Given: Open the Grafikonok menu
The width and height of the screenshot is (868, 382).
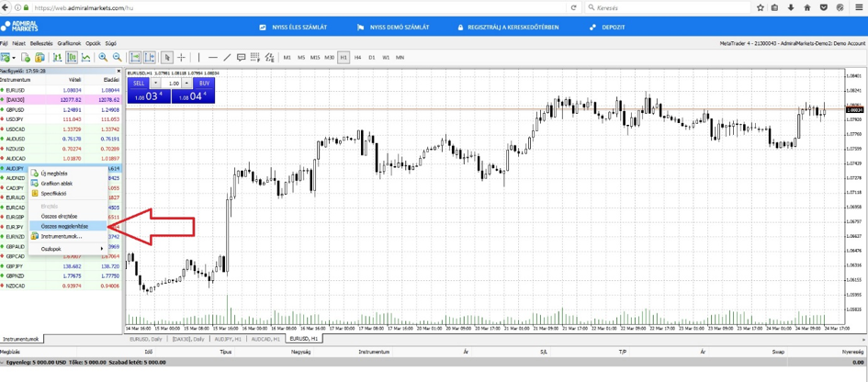Looking at the screenshot, I should click(x=69, y=43).
